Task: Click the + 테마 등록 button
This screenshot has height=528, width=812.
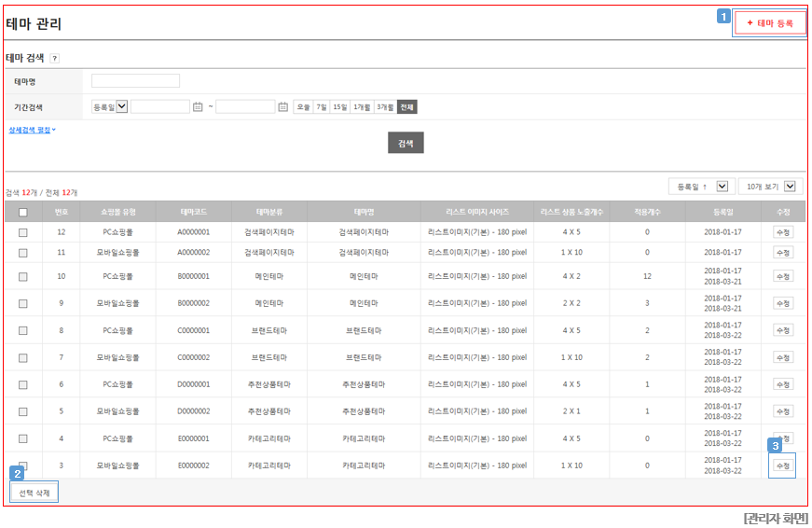Action: point(769,23)
